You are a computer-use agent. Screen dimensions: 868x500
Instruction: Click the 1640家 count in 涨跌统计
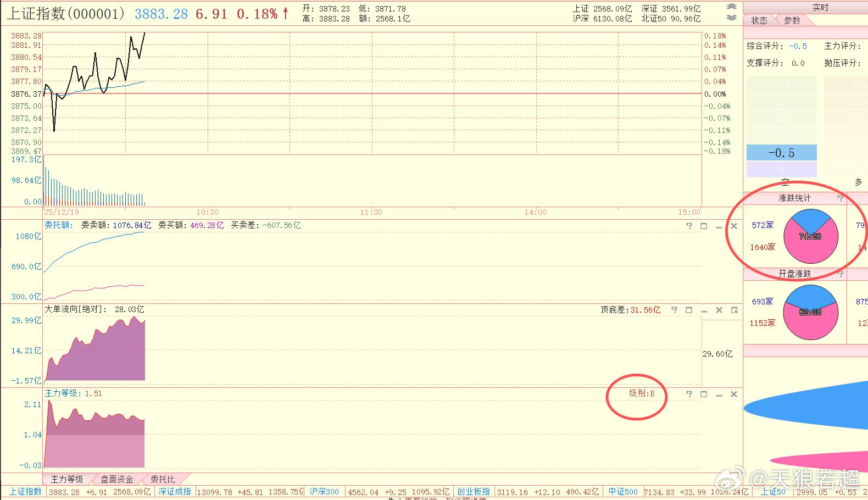point(763,247)
